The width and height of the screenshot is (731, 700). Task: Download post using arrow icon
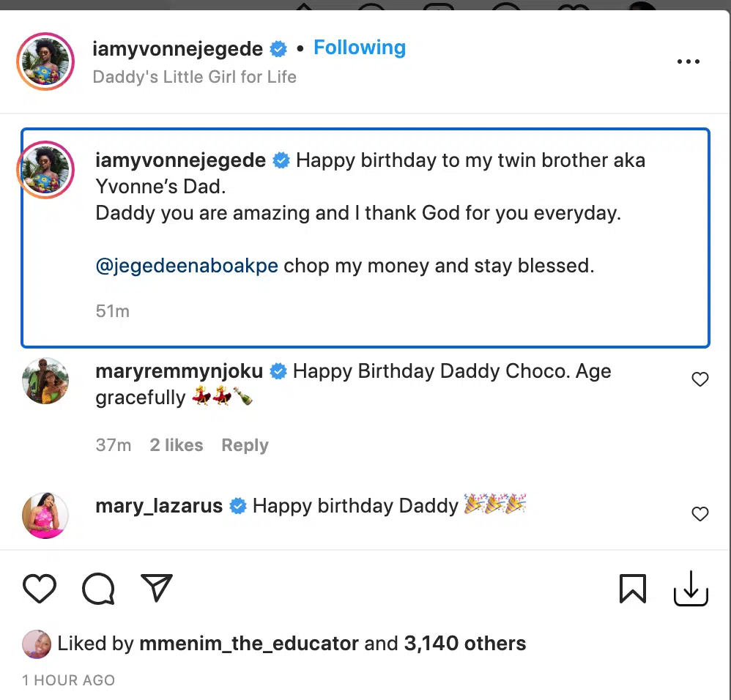(690, 588)
